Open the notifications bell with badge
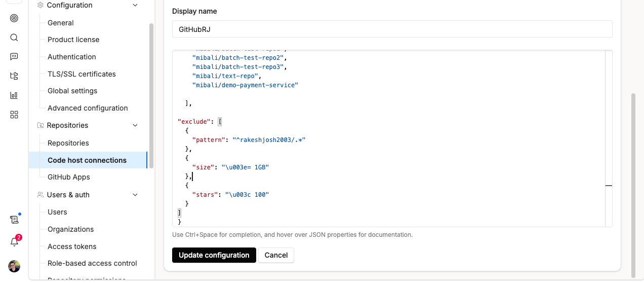Viewport: 644px width, 283px height. coord(14,242)
